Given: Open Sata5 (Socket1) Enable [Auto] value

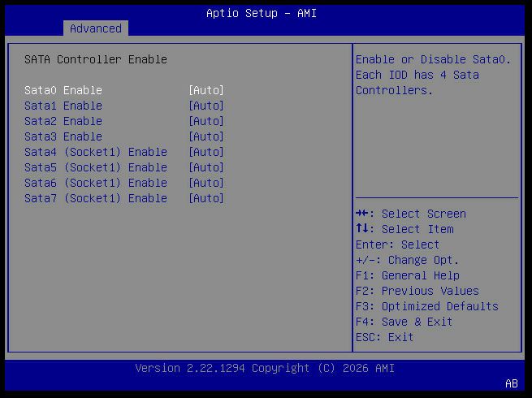Looking at the screenshot, I should pyautogui.click(x=206, y=167).
